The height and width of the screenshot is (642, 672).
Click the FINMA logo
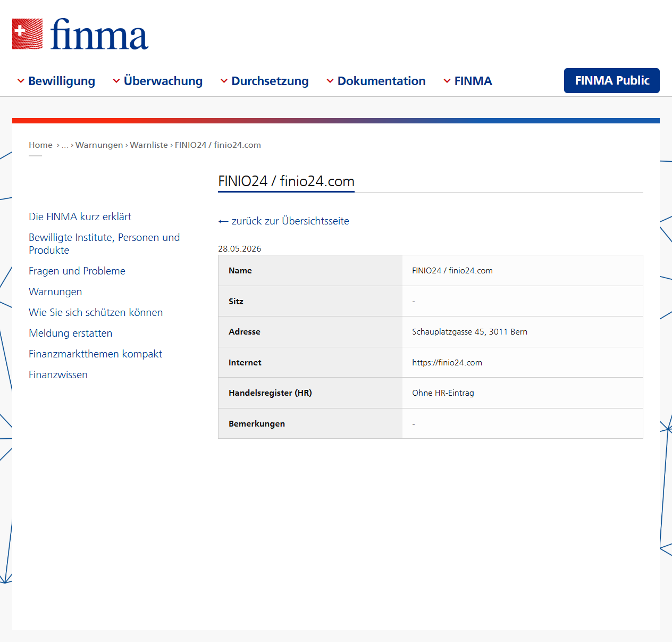click(80, 34)
